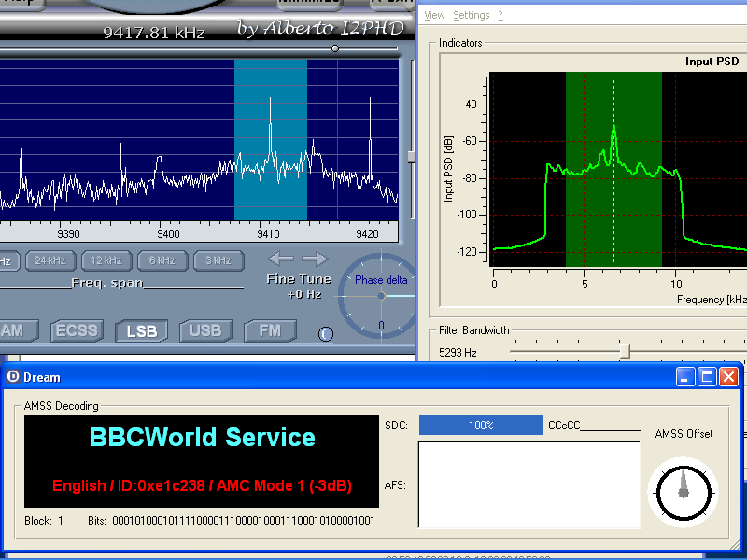Screen dimensions: 747x560
Task: Minimize the Dream window
Action: [x=685, y=377]
